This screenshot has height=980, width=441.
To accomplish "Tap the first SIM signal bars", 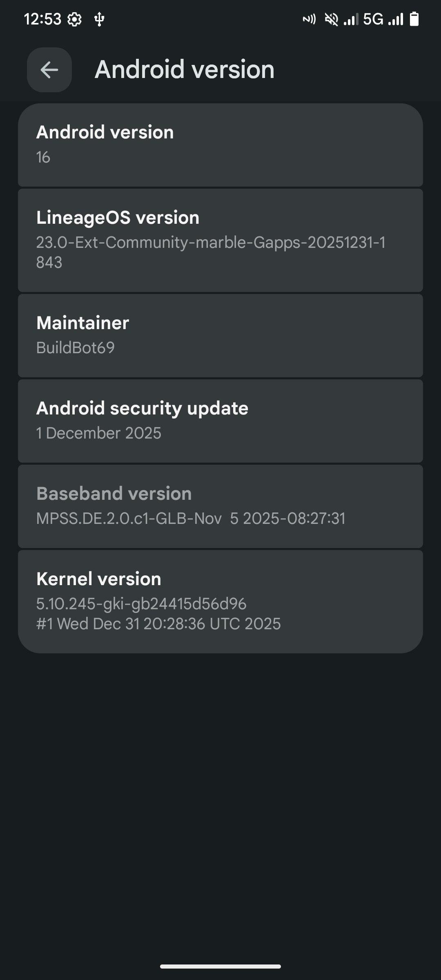I will point(351,19).
